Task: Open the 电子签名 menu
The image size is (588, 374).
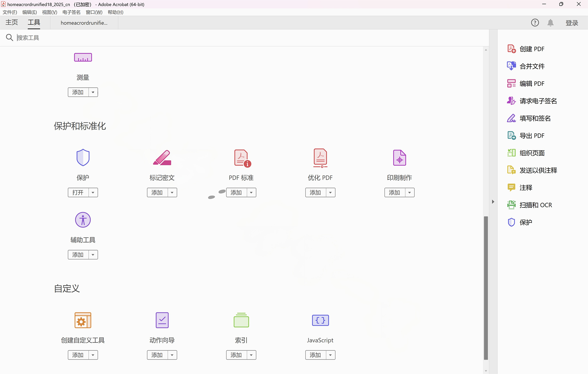Action: pyautogui.click(x=71, y=12)
